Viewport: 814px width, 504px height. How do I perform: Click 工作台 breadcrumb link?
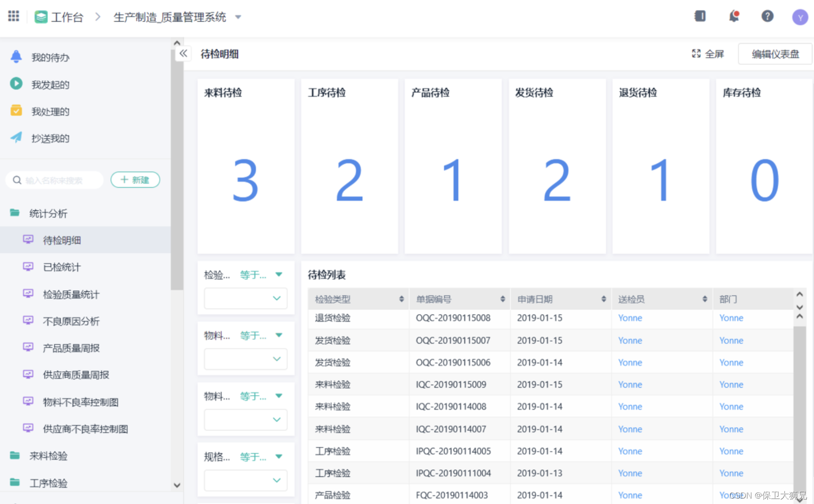[x=67, y=17]
